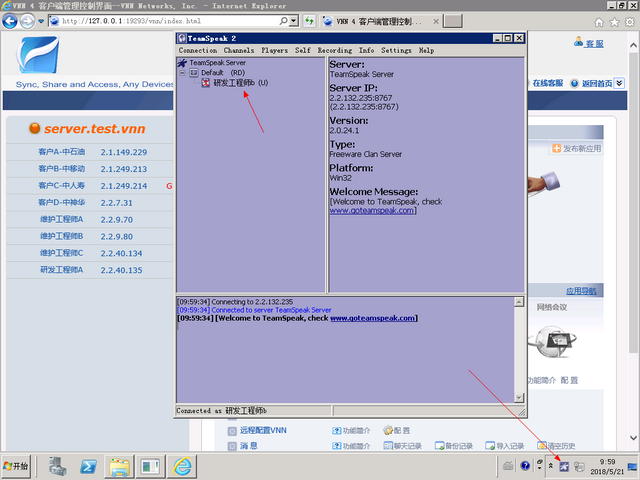Viewport: 640px width, 480px height.
Task: Open the recent pages dropdown beside the forward arrow
Action: [x=41, y=21]
